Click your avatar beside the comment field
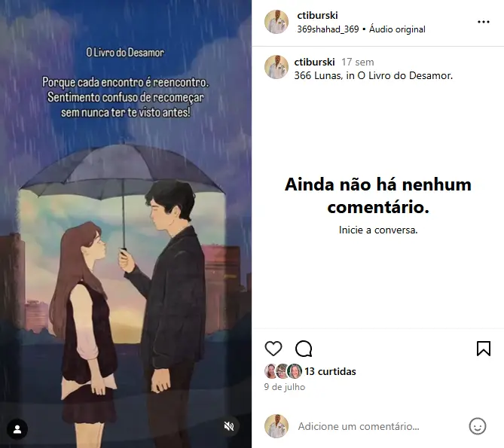Viewport: 504px width, 448px height. pyautogui.click(x=276, y=426)
